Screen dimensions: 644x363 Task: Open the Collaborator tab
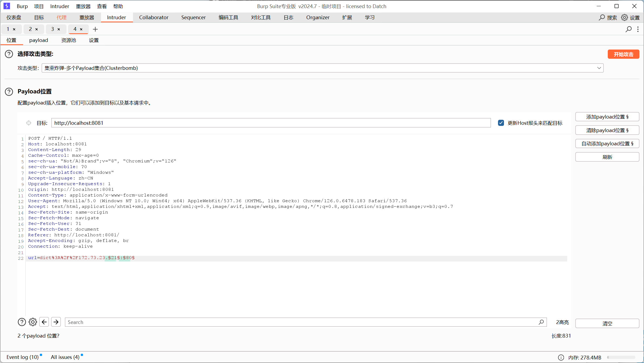click(x=154, y=17)
